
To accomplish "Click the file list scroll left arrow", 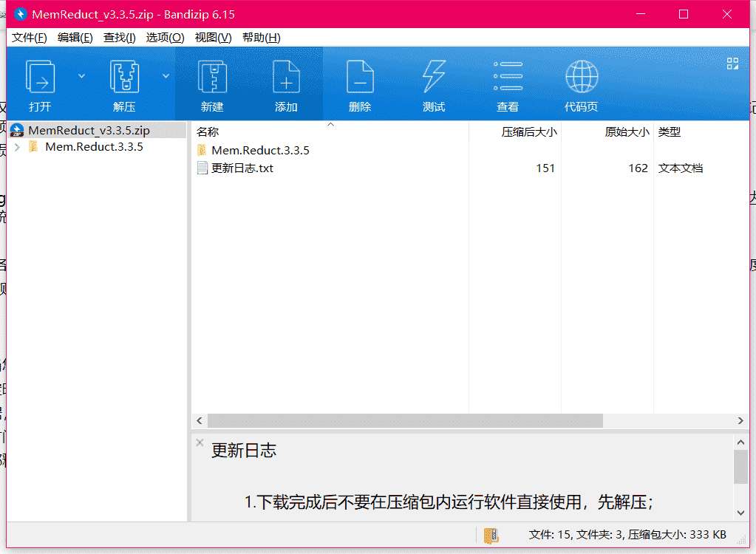I will [x=199, y=420].
